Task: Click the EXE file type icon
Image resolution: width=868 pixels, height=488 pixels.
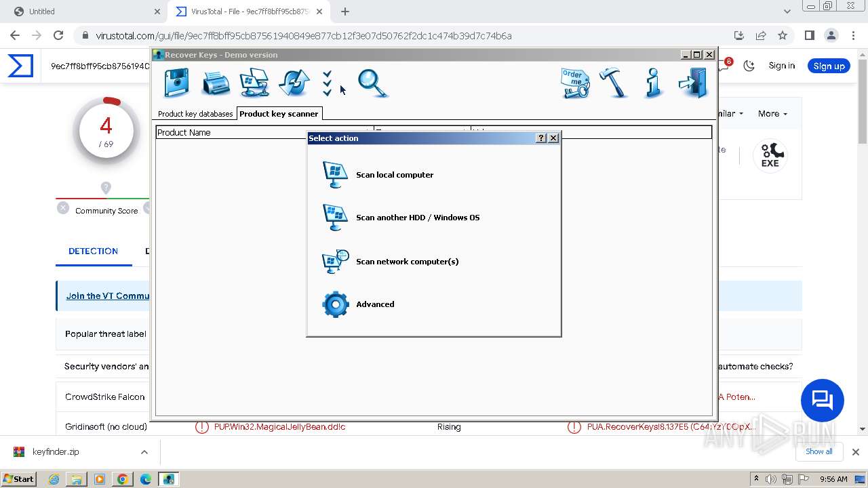Action: 770,155
